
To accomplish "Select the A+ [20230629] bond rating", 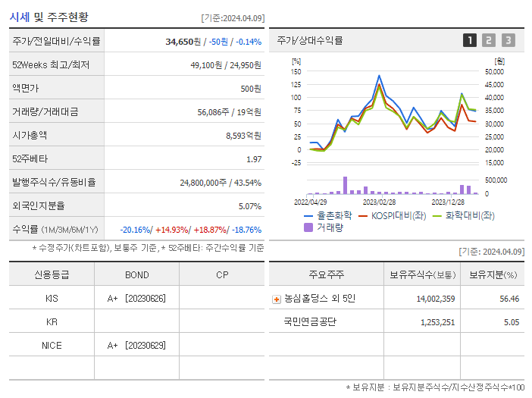I will click(x=136, y=346).
